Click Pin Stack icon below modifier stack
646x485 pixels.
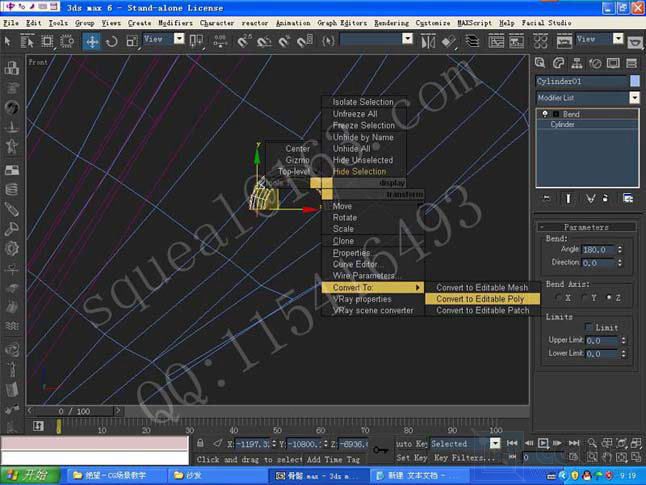coord(547,199)
